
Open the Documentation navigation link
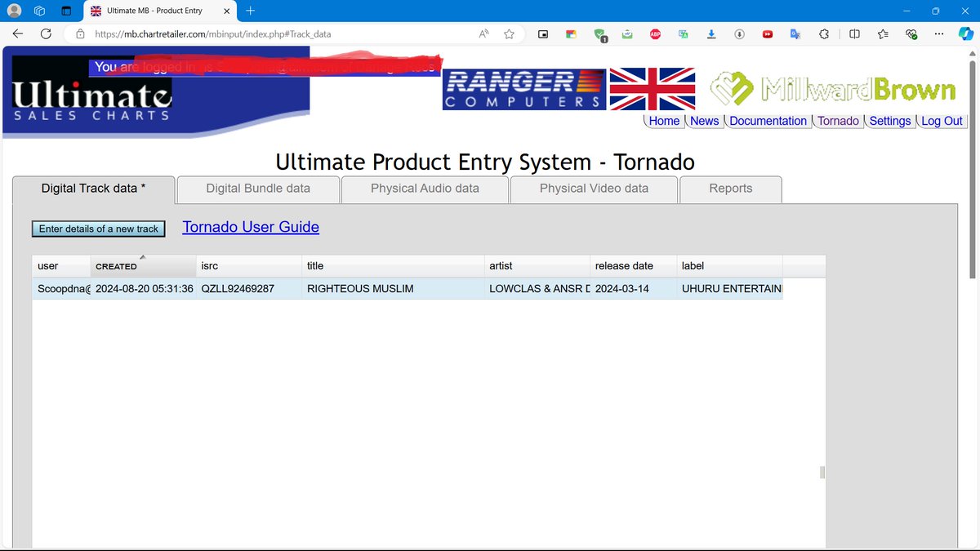tap(768, 121)
